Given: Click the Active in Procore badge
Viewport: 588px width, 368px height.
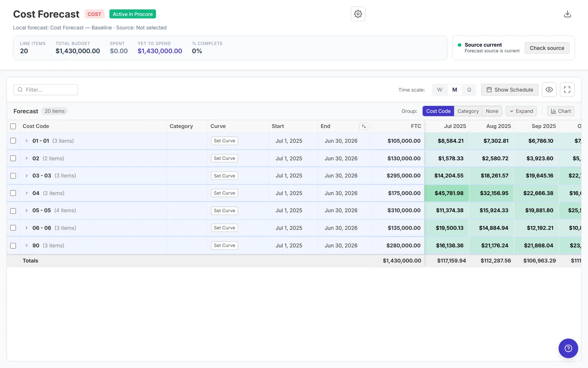Looking at the screenshot, I should 133,14.
